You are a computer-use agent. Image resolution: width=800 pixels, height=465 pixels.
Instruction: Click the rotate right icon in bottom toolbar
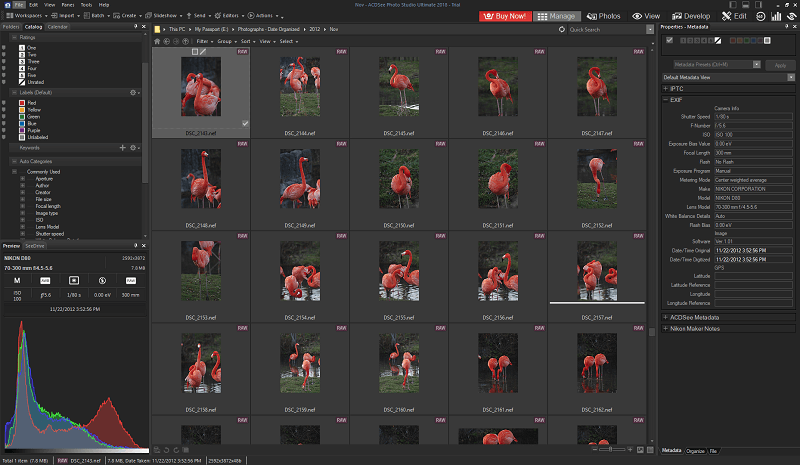tap(176, 450)
